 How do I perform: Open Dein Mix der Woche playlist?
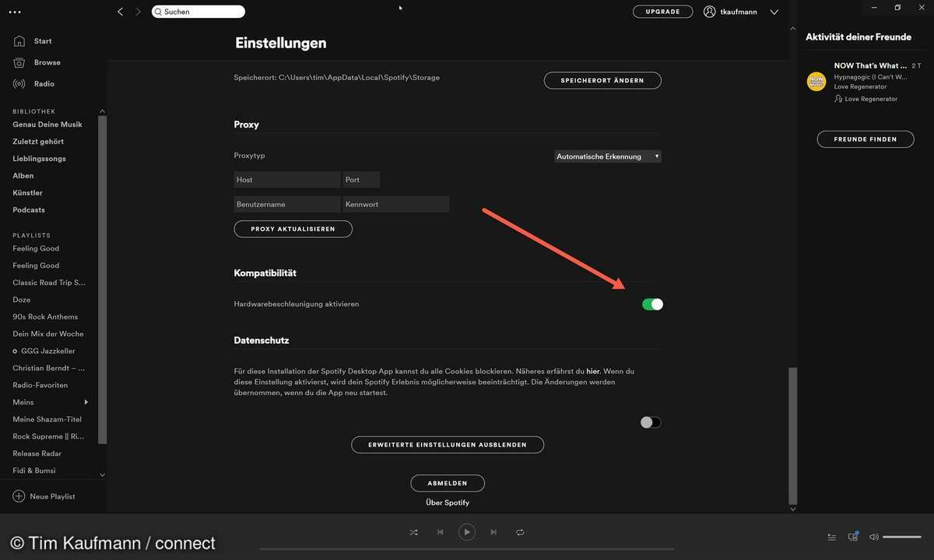tap(48, 334)
